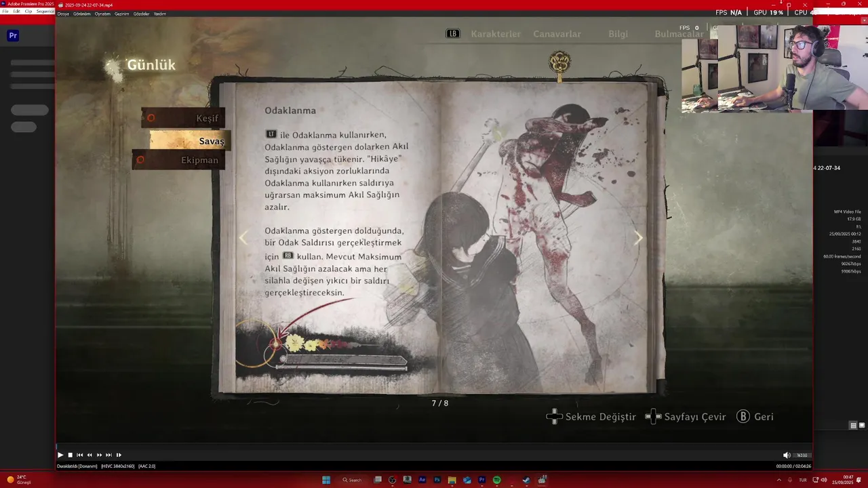Switch to the Canavarlar tab
This screenshot has height=488, width=868.
click(x=557, y=34)
